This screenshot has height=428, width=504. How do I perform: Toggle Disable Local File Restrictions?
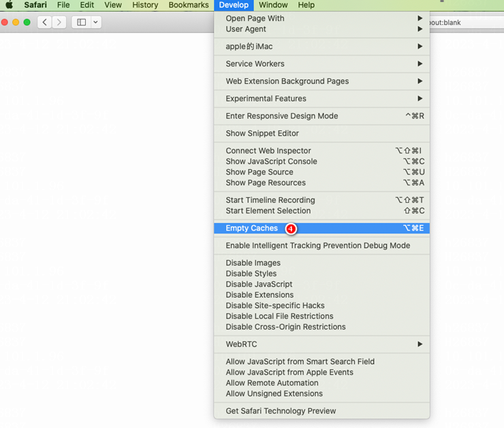click(x=321, y=316)
